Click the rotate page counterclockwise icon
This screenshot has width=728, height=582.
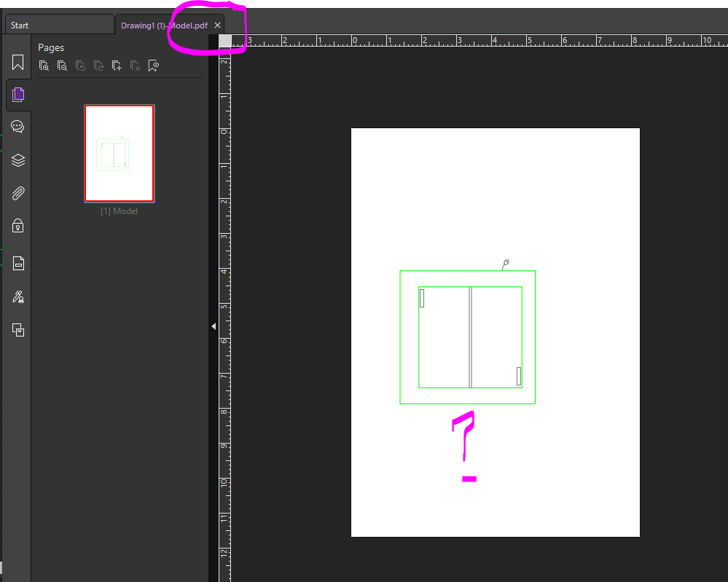tap(80, 65)
